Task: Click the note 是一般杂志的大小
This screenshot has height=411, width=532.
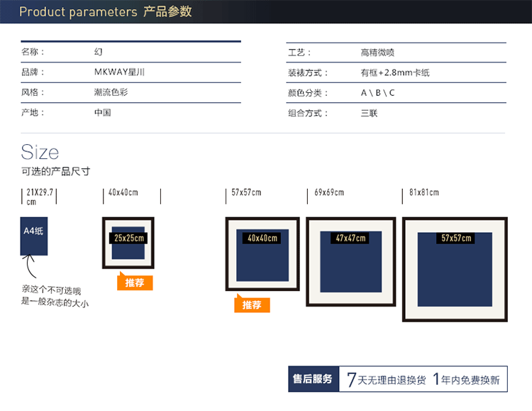Action: [x=55, y=302]
